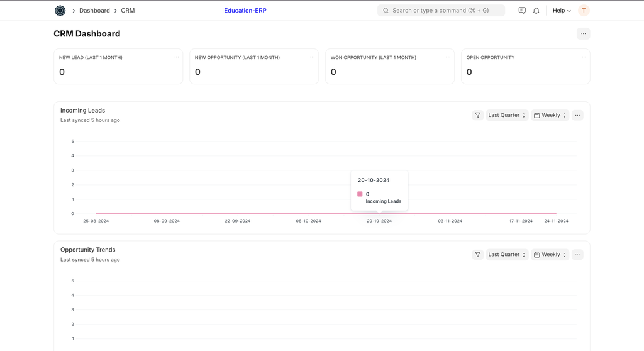Image resolution: width=644 pixels, height=351 pixels.
Task: Click the 03-11-2024 axis date label
Action: click(x=450, y=221)
